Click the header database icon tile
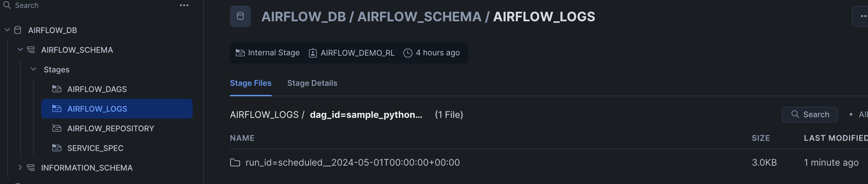 (240, 17)
